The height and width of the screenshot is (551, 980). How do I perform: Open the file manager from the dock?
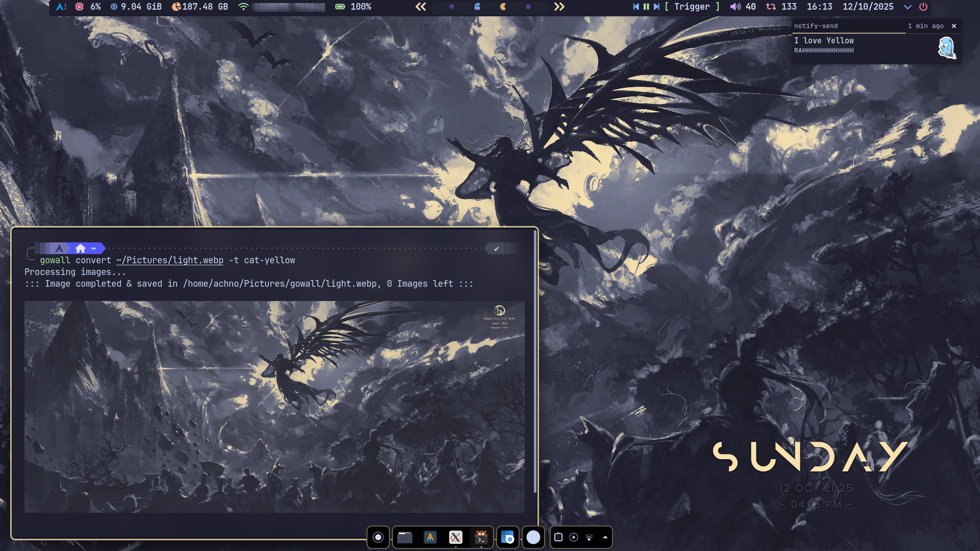pyautogui.click(x=405, y=537)
